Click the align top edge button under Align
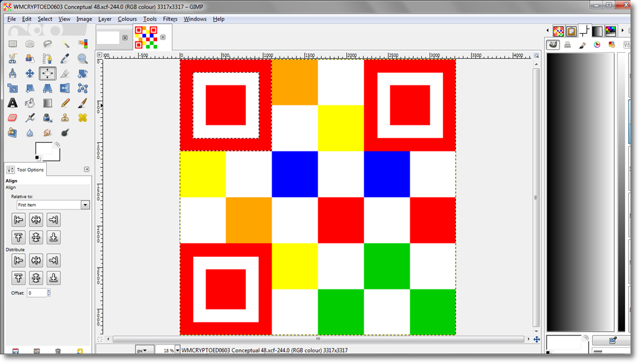Screen dimensions: 640x364 [x=18, y=237]
